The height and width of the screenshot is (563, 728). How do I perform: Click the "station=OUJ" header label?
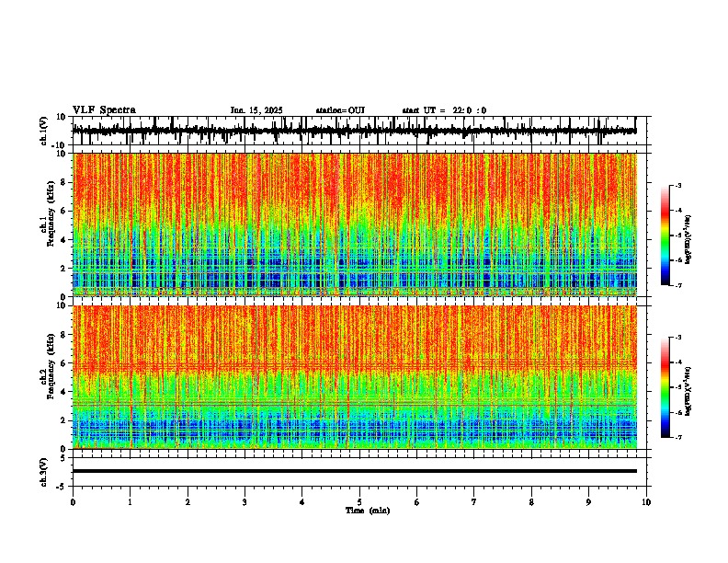(x=340, y=110)
